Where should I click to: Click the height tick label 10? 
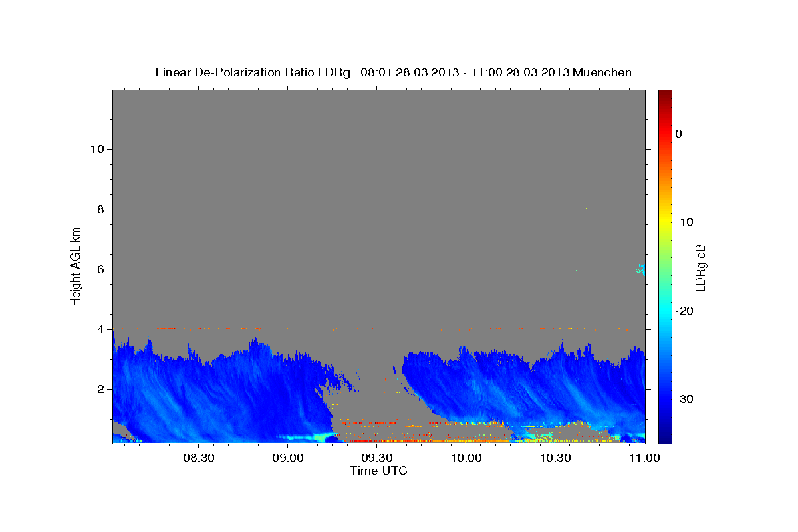point(97,149)
